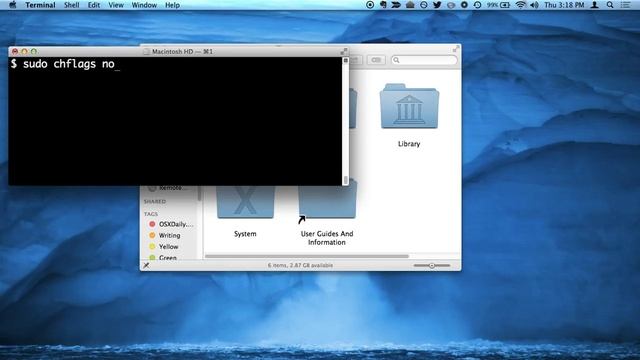Open the Apple menu
640x360 pixels.
point(13,5)
